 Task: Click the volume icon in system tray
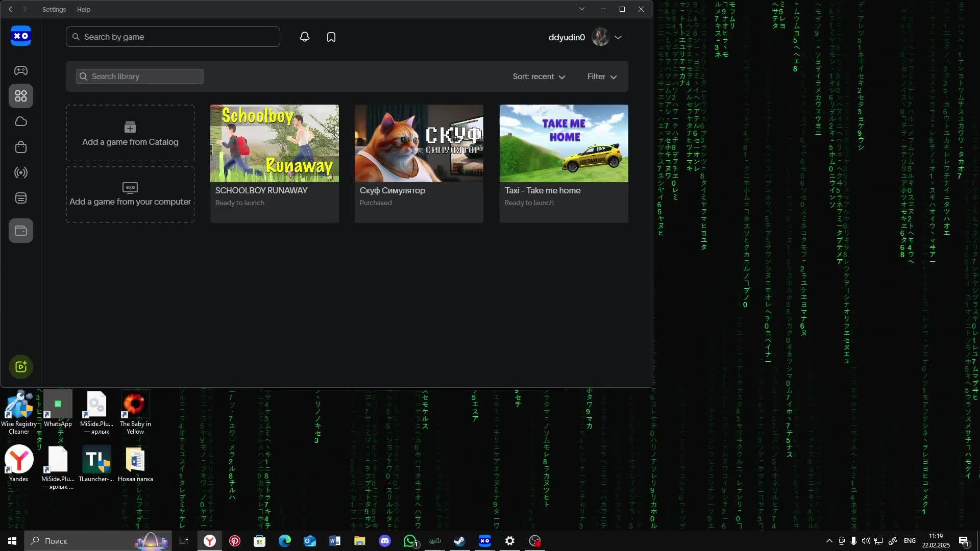(x=866, y=541)
